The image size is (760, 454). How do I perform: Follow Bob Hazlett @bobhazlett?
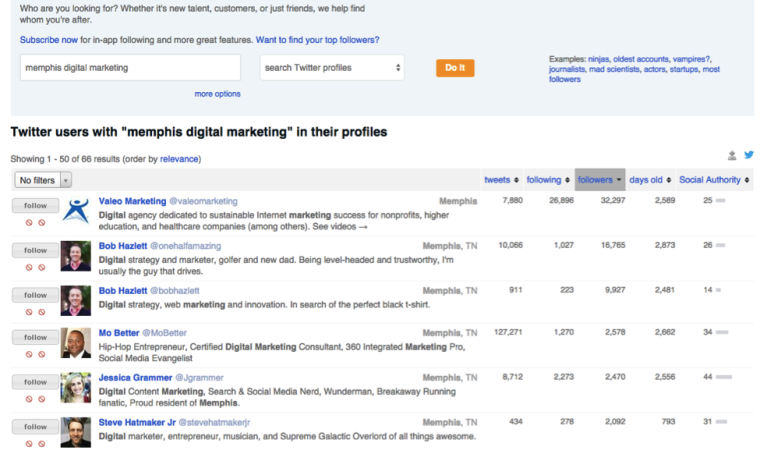coord(35,295)
